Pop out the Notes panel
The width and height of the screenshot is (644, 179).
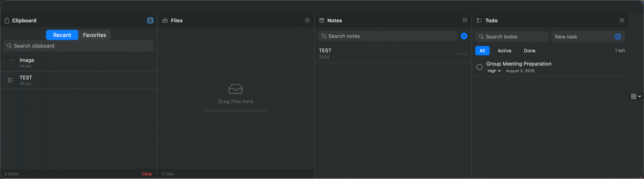pyautogui.click(x=465, y=20)
